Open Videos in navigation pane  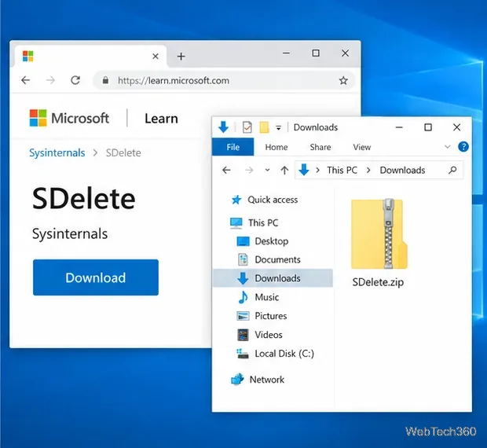(260, 335)
